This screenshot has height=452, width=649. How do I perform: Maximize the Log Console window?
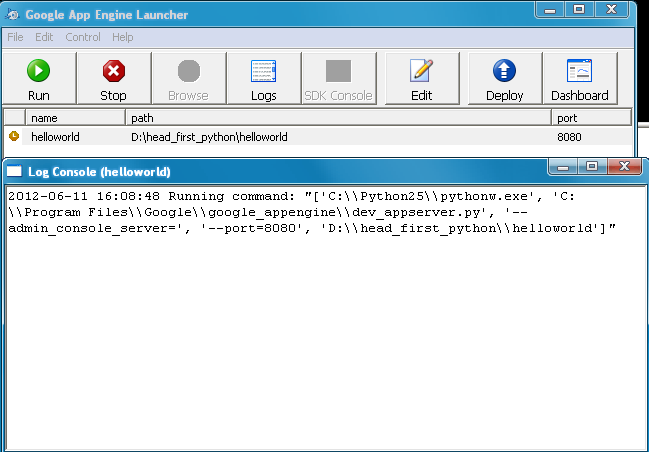tap(592, 167)
